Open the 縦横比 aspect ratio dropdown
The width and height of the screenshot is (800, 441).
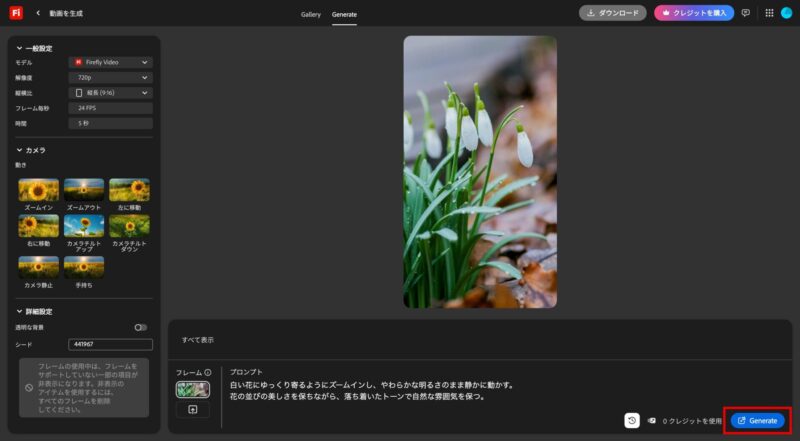click(x=110, y=93)
